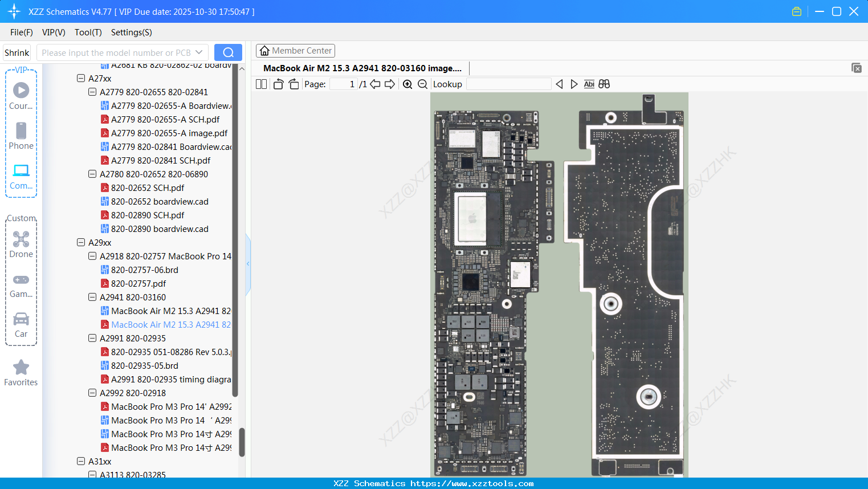This screenshot has height=489, width=868.
Task: Jump to previous lookup result
Action: coord(559,84)
